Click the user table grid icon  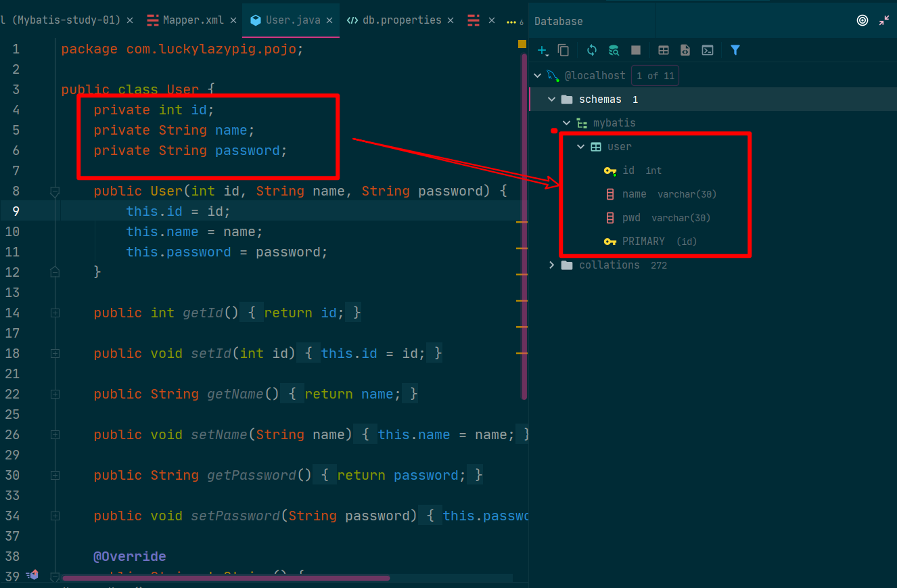[596, 147]
